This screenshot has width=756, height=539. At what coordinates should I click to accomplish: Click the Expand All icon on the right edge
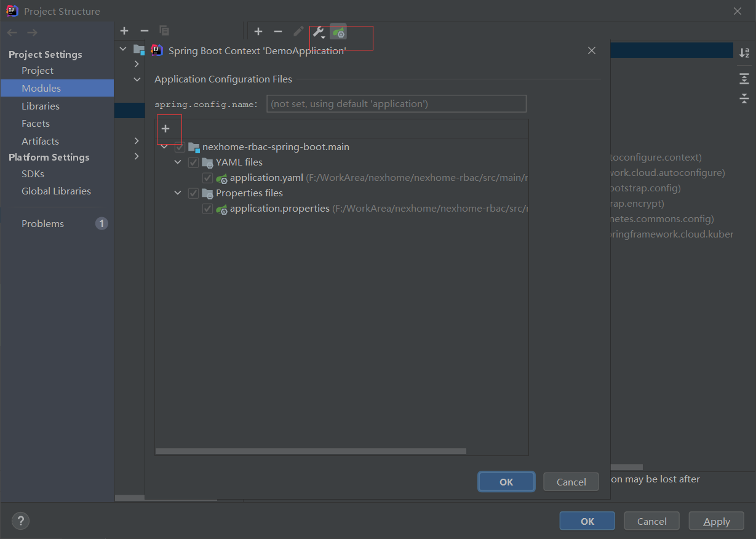click(744, 78)
